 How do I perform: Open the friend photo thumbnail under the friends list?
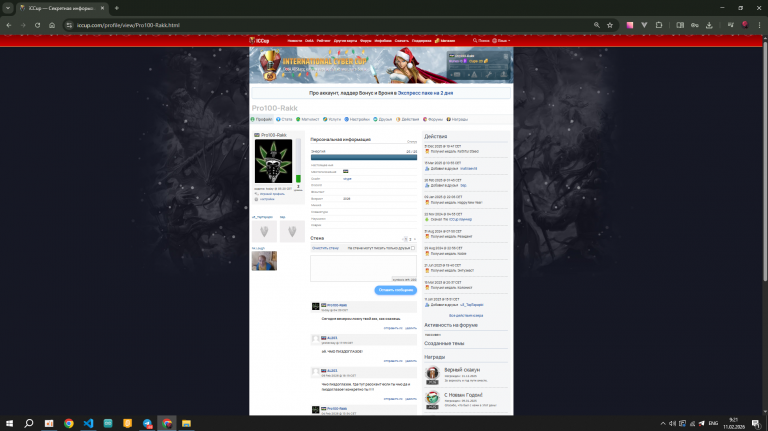coord(264,261)
